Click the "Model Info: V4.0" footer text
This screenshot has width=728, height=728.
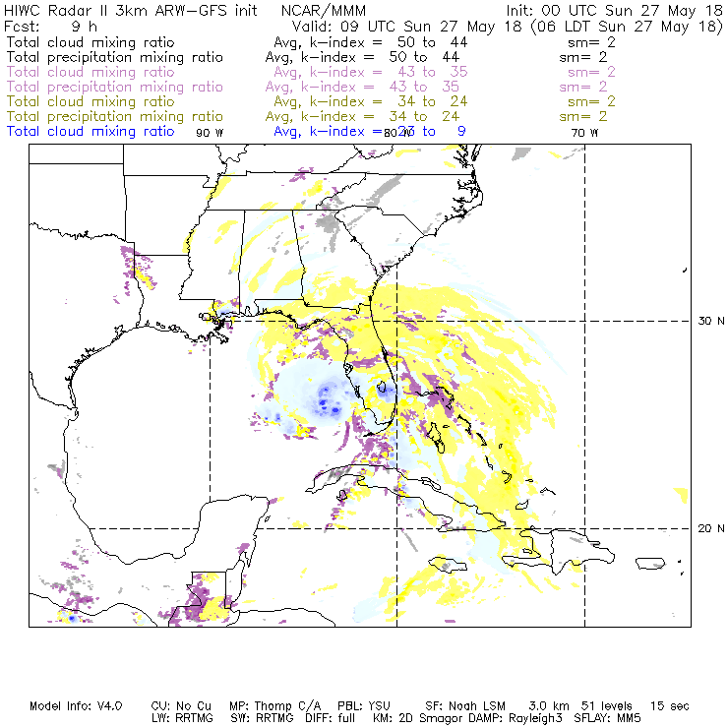(x=76, y=706)
